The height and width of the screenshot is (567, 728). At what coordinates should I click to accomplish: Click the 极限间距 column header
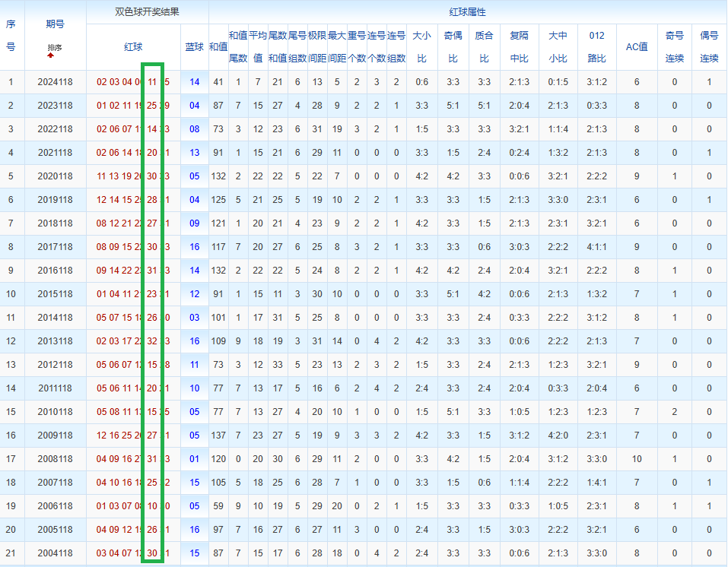coord(317,47)
